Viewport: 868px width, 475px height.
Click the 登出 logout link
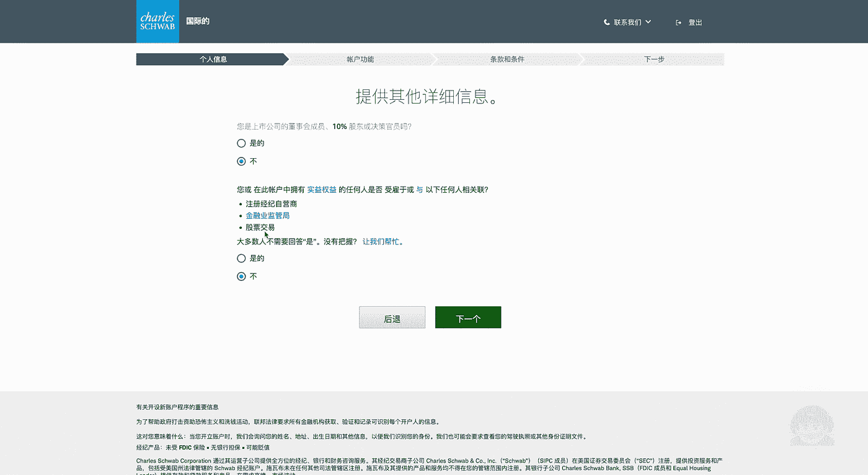[x=695, y=22]
